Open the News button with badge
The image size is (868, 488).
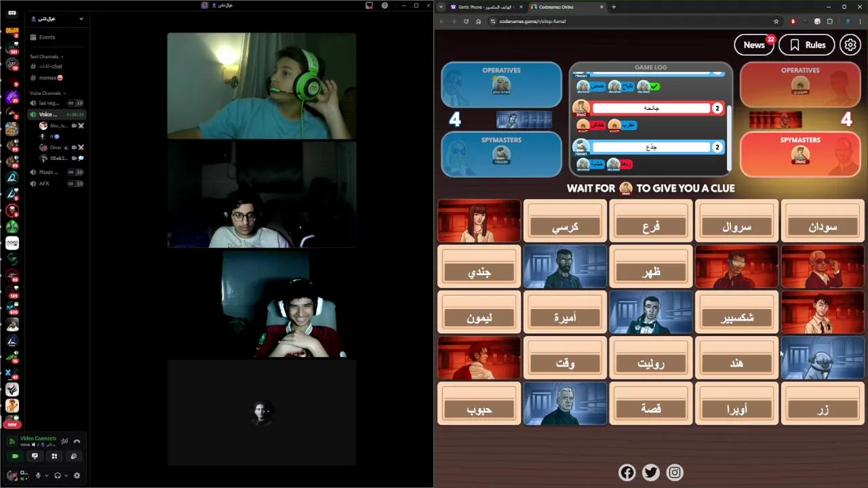754,45
